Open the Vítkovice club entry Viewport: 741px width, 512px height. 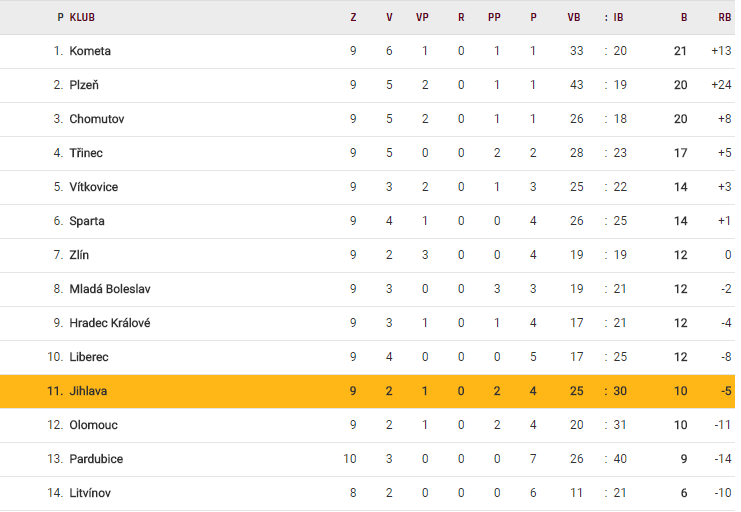[x=94, y=187]
